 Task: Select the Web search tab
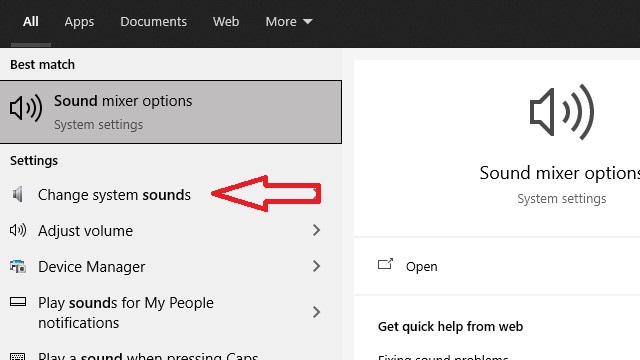click(x=226, y=22)
